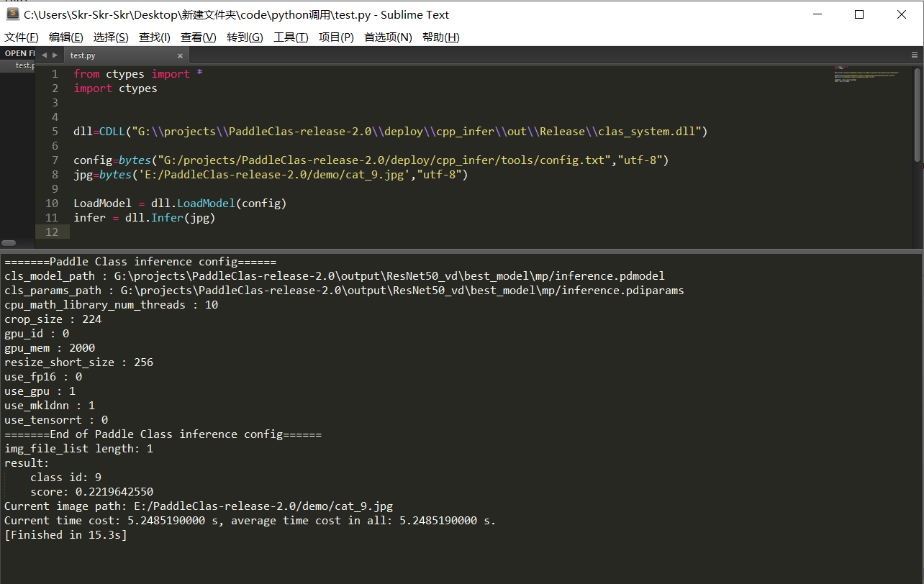Close the test.py tab with its x icon
Screen dimensions: 924x584
pos(180,55)
